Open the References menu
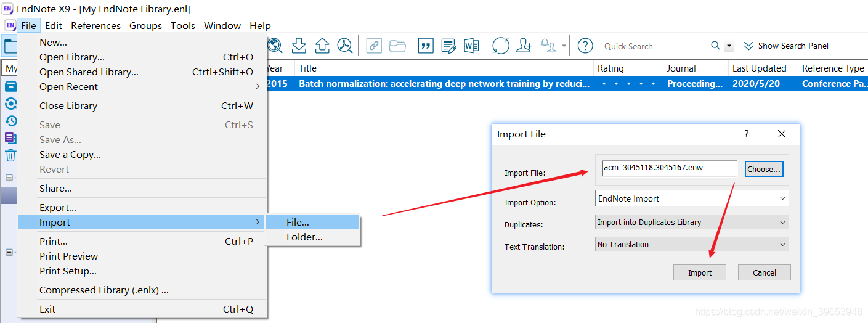868x323 pixels. pyautogui.click(x=95, y=25)
